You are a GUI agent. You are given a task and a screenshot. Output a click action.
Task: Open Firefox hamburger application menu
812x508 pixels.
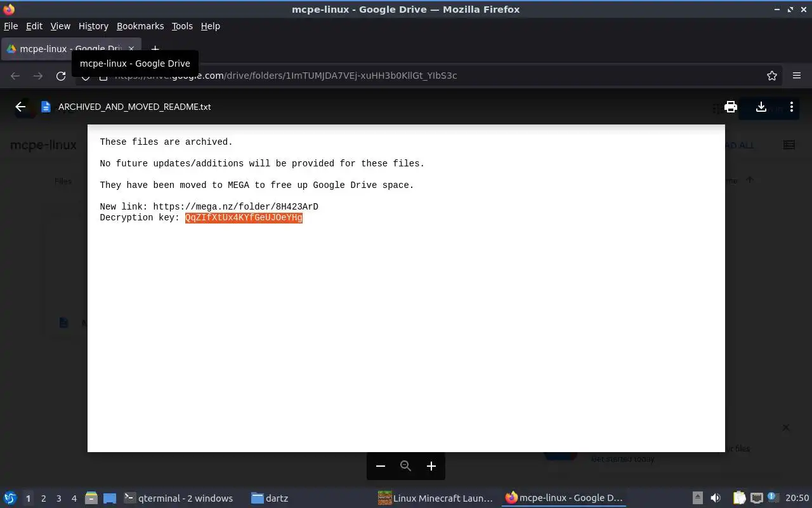797,76
